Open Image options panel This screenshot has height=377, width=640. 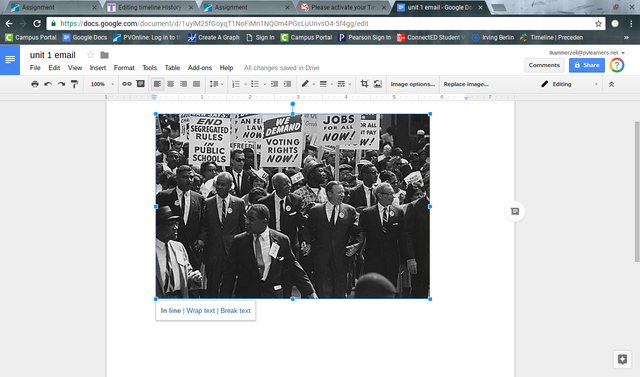click(413, 84)
